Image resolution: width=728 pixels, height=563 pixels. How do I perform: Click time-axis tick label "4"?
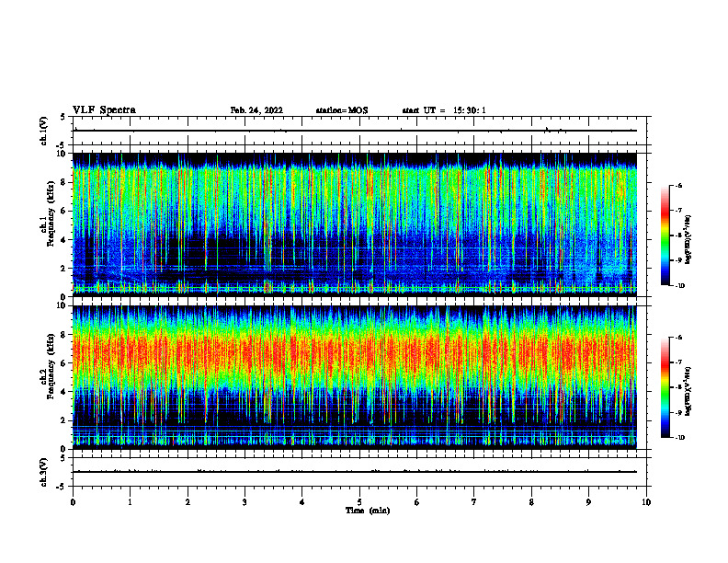click(x=302, y=502)
